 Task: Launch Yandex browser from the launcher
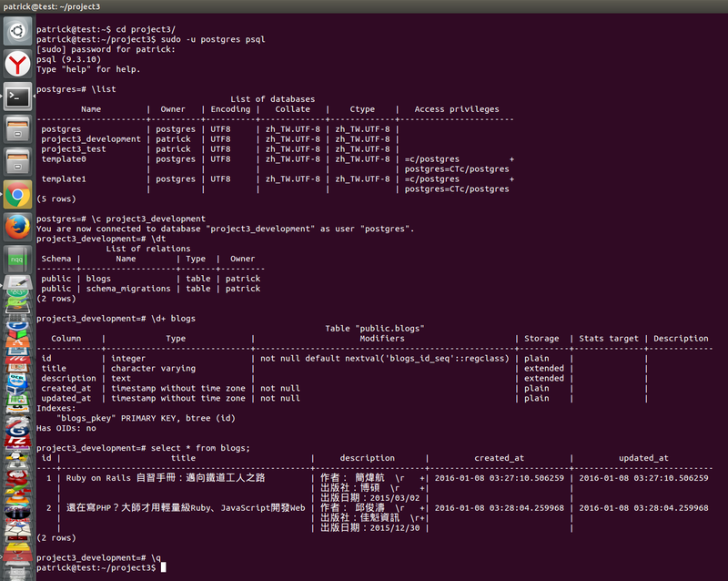pyautogui.click(x=16, y=64)
